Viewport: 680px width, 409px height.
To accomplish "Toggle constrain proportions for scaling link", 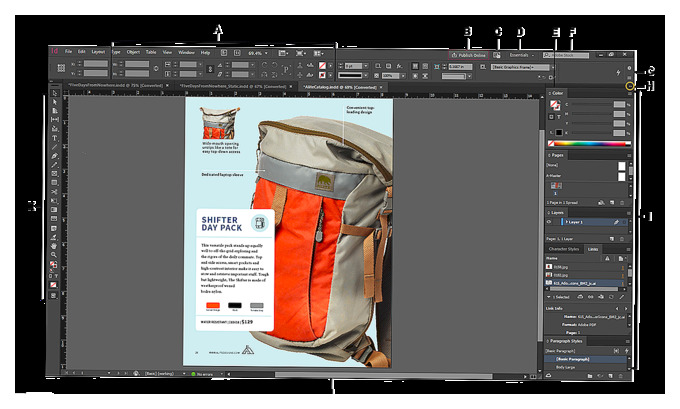I will pyautogui.click(x=210, y=69).
